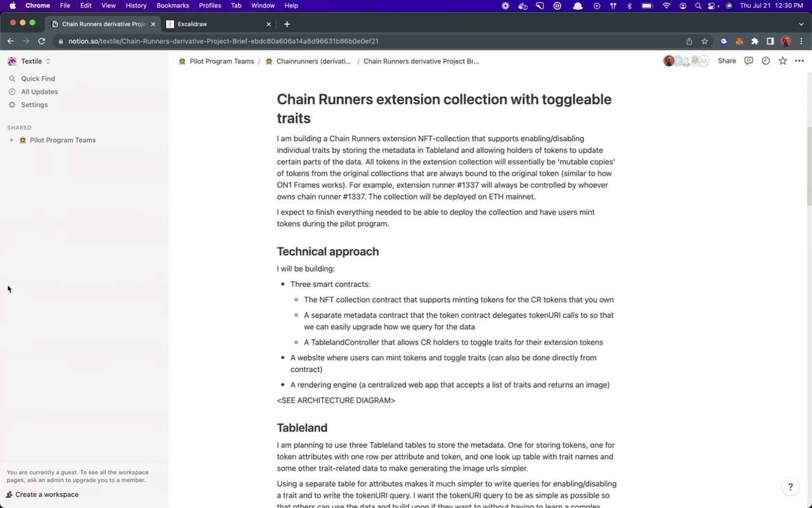Click the Chrome share page icon
812x508 pixels.
tap(689, 41)
